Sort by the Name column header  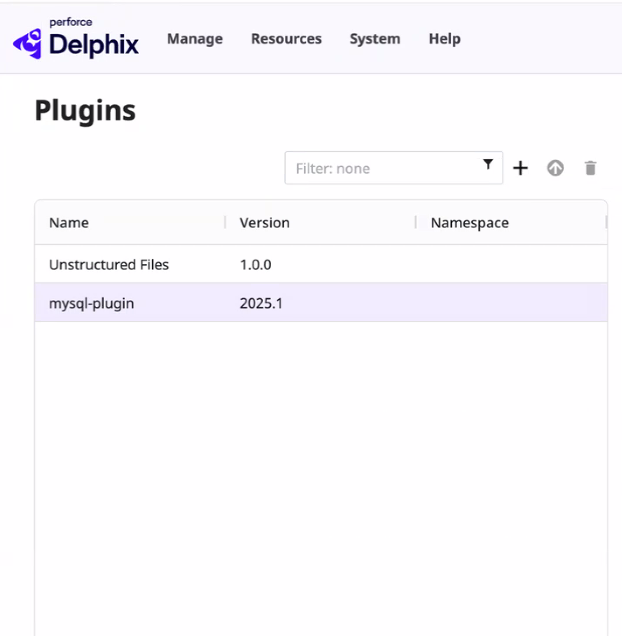[x=69, y=223]
